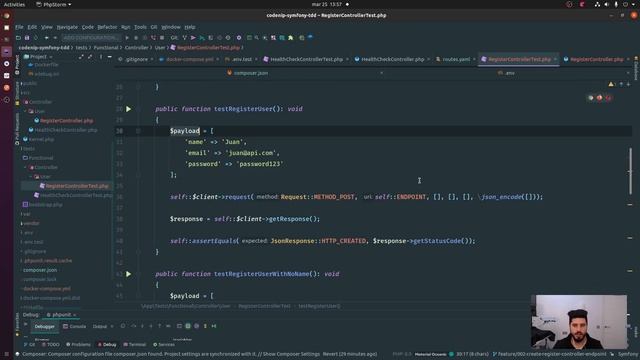Image resolution: width=640 pixels, height=360 pixels.
Task: Click the webcam overlay thumbnail
Action: click(579, 322)
